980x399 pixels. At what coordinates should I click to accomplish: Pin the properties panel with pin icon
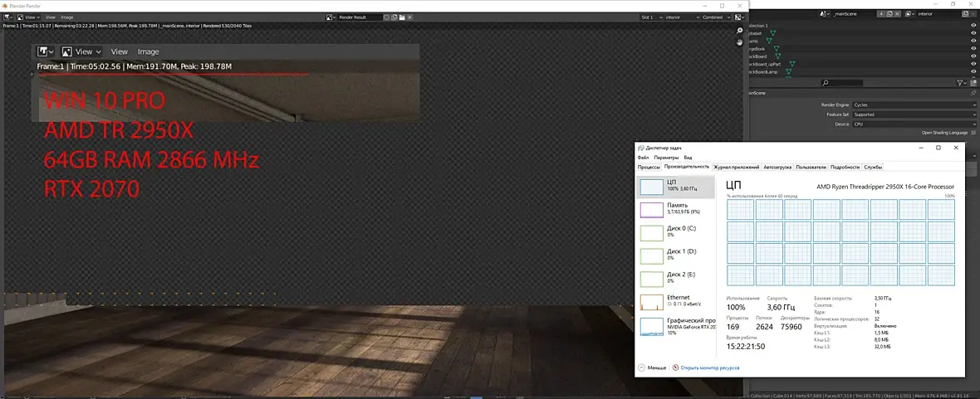973,92
